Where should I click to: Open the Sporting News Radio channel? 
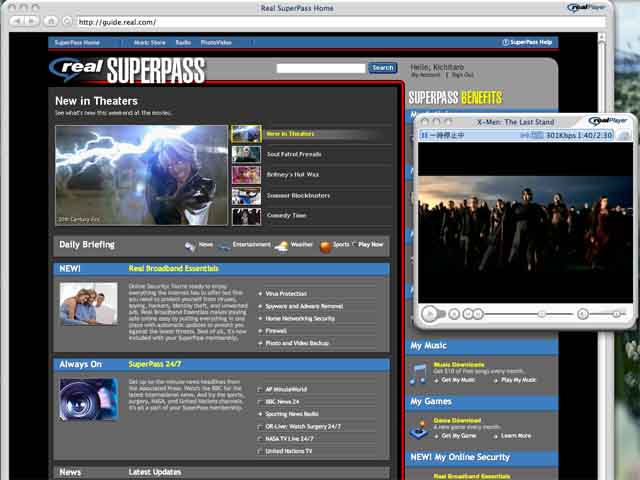(292, 414)
